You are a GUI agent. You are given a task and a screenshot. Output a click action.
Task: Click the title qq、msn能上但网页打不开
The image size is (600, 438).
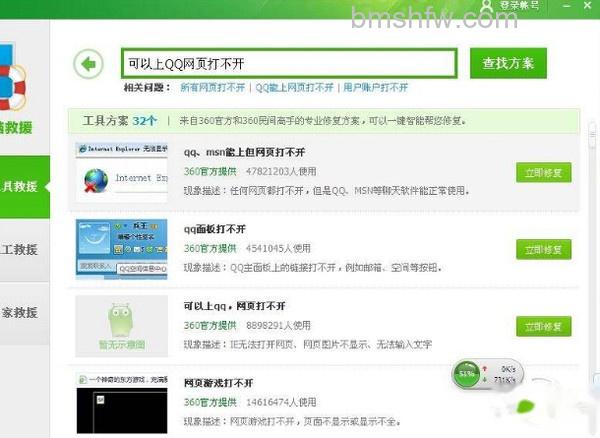pyautogui.click(x=244, y=152)
